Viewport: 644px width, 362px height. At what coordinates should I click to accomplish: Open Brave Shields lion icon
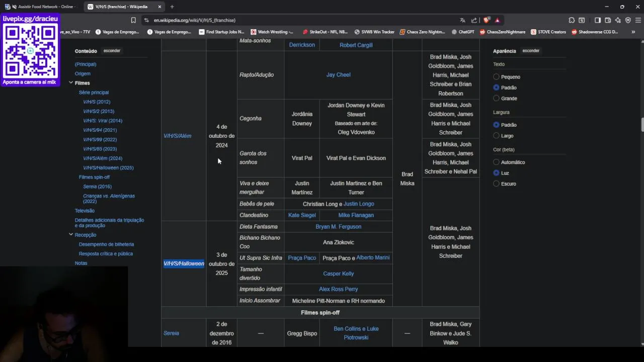pos(487,20)
